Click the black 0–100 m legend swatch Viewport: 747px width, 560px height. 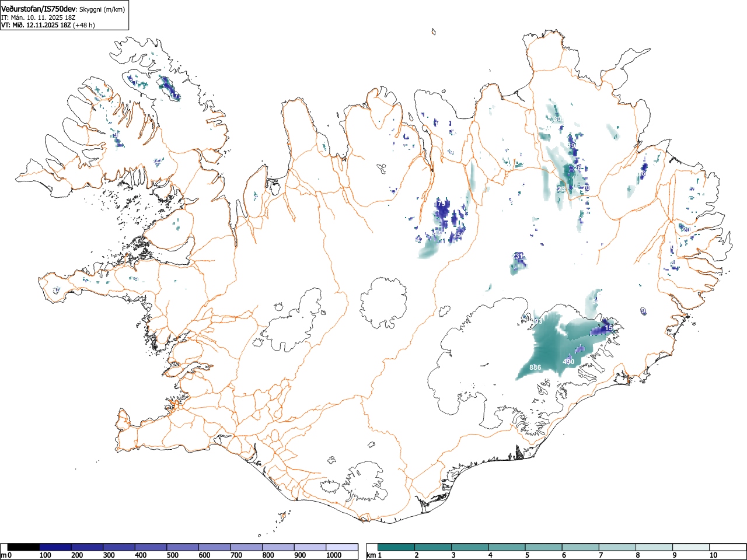(x=24, y=547)
